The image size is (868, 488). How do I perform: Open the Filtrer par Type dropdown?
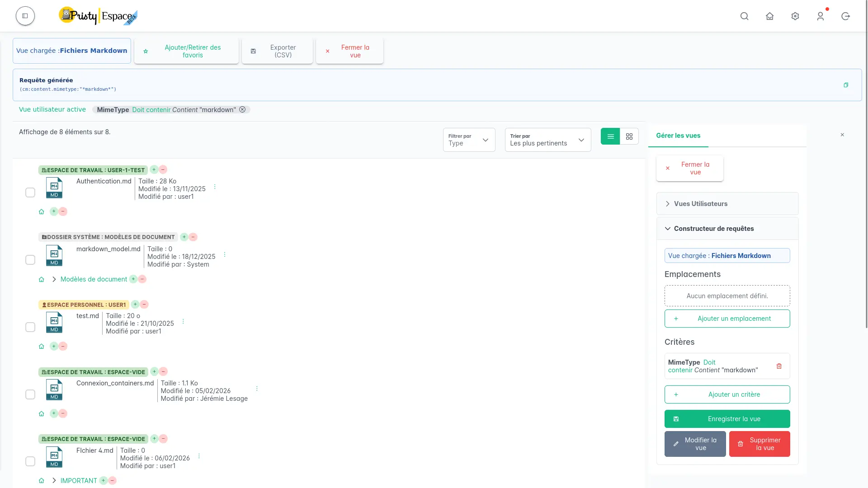(469, 140)
